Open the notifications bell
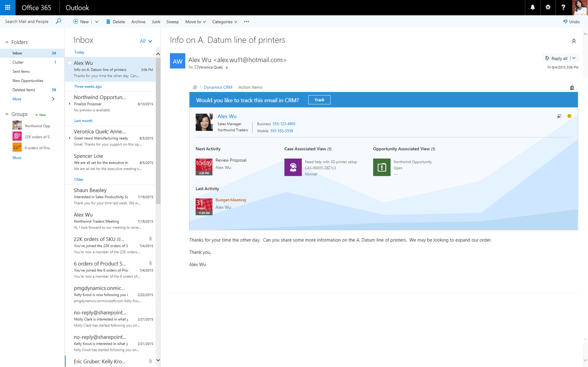588x367 pixels. (x=532, y=7)
